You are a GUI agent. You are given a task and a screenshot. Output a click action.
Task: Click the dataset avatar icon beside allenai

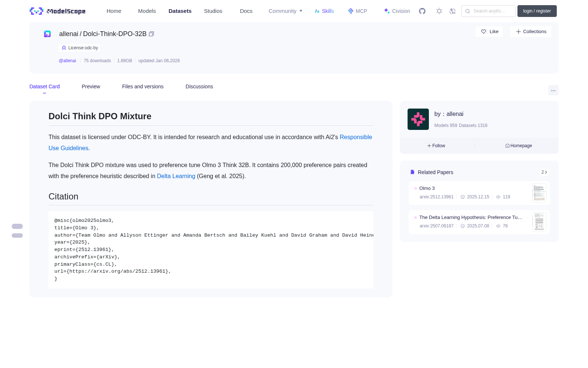[47, 34]
